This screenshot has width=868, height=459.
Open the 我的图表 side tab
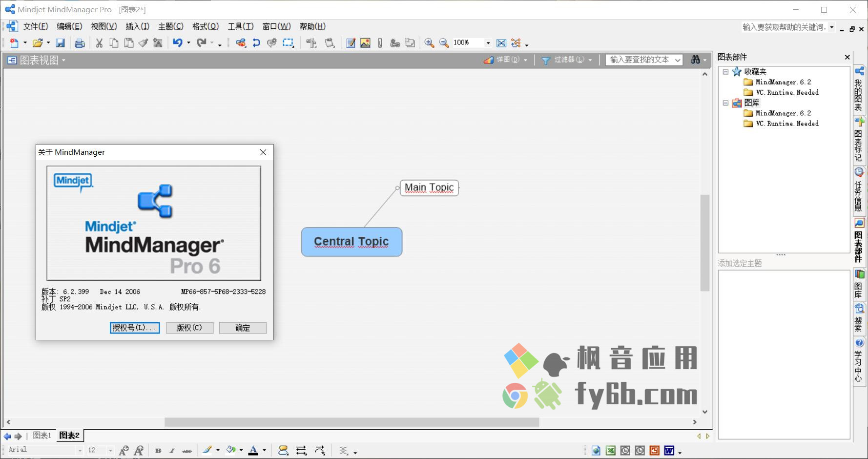pos(859,89)
